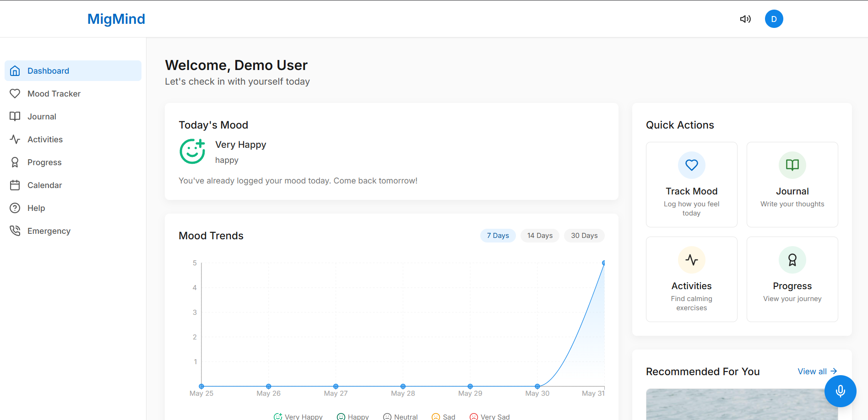Image resolution: width=868 pixels, height=420 pixels.
Task: Toggle the speaker sound icon in header
Action: point(745,19)
